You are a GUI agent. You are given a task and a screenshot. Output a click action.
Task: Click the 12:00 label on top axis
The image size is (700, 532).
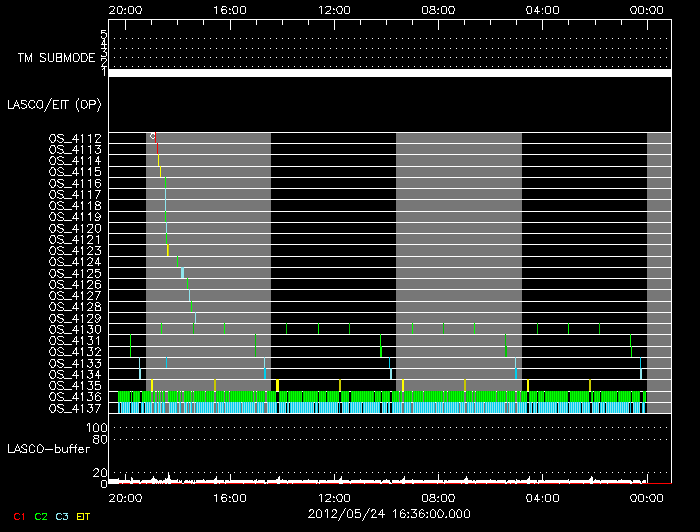point(333,9)
